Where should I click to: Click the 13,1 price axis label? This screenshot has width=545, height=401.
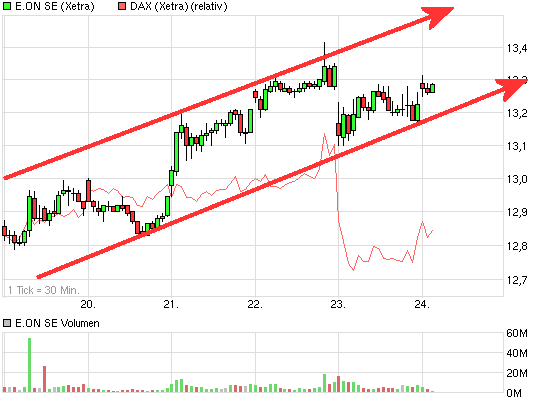(517, 146)
